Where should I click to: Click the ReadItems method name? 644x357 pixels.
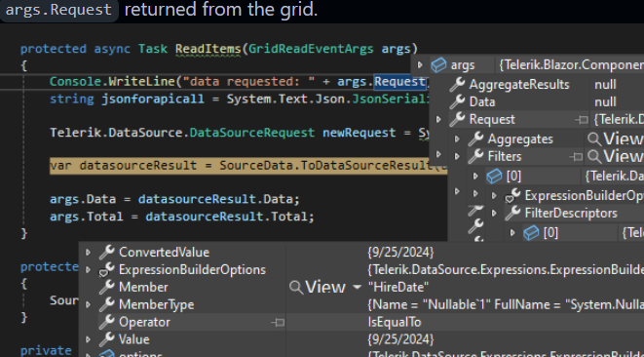pyautogui.click(x=208, y=49)
